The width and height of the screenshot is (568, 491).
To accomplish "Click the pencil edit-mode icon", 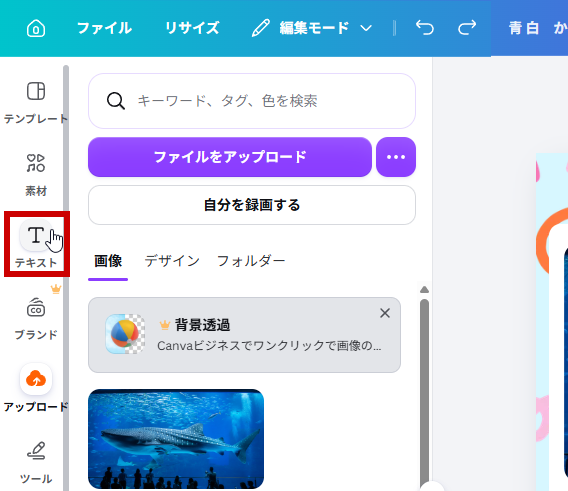I will [x=260, y=28].
